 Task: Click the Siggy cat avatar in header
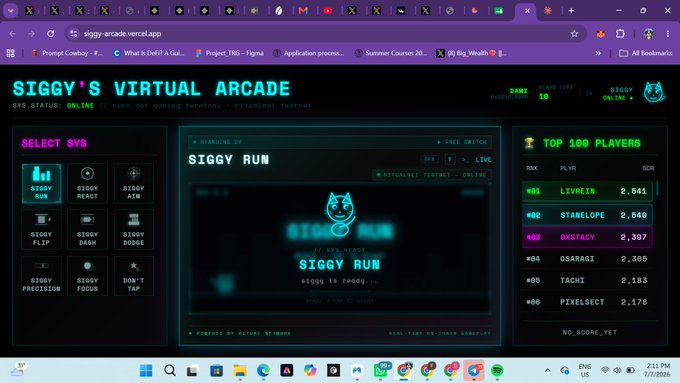click(654, 92)
